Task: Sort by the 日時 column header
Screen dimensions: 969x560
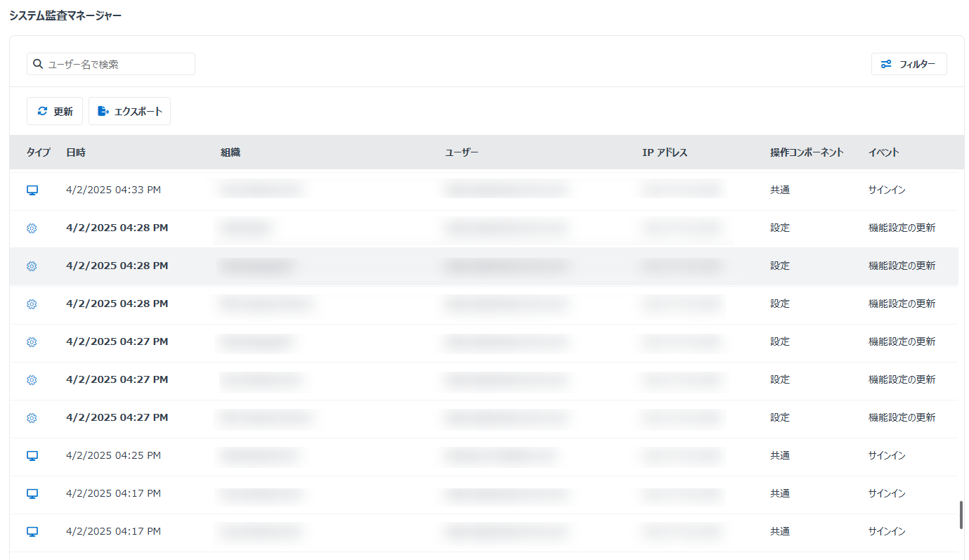Action: pos(76,152)
